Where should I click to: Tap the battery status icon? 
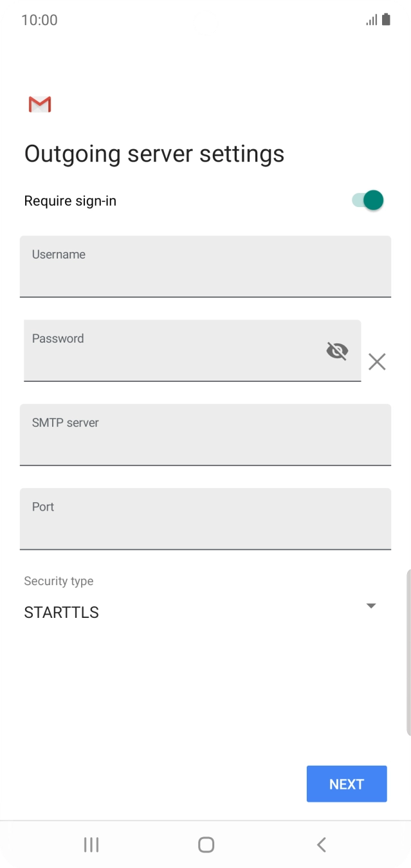tap(386, 20)
